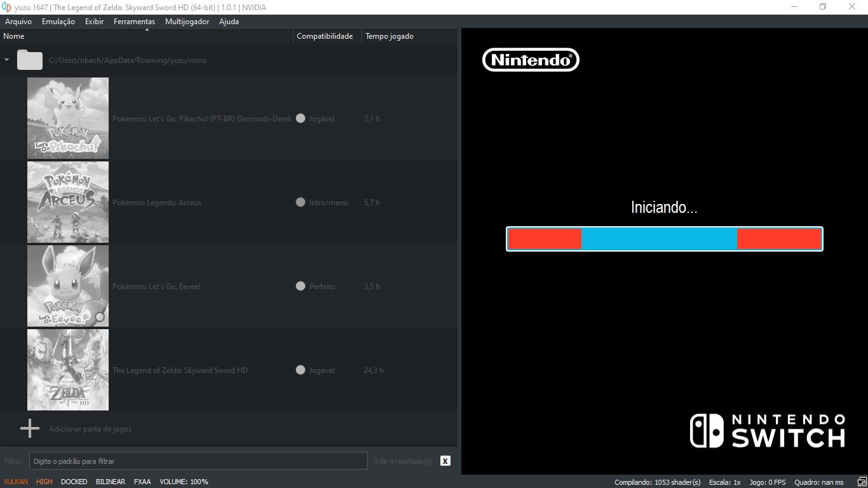Viewport: 868px width, 488px height.
Task: Open the Ajuda menu
Action: tap(229, 22)
